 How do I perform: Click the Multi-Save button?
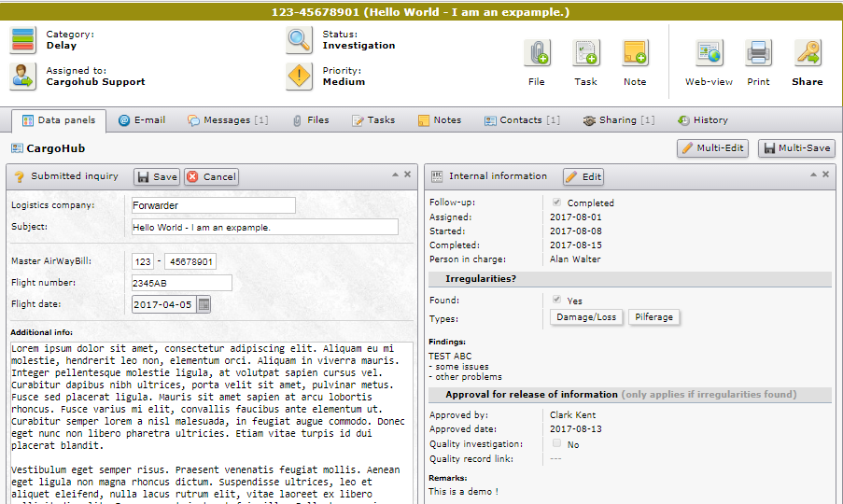tap(796, 147)
